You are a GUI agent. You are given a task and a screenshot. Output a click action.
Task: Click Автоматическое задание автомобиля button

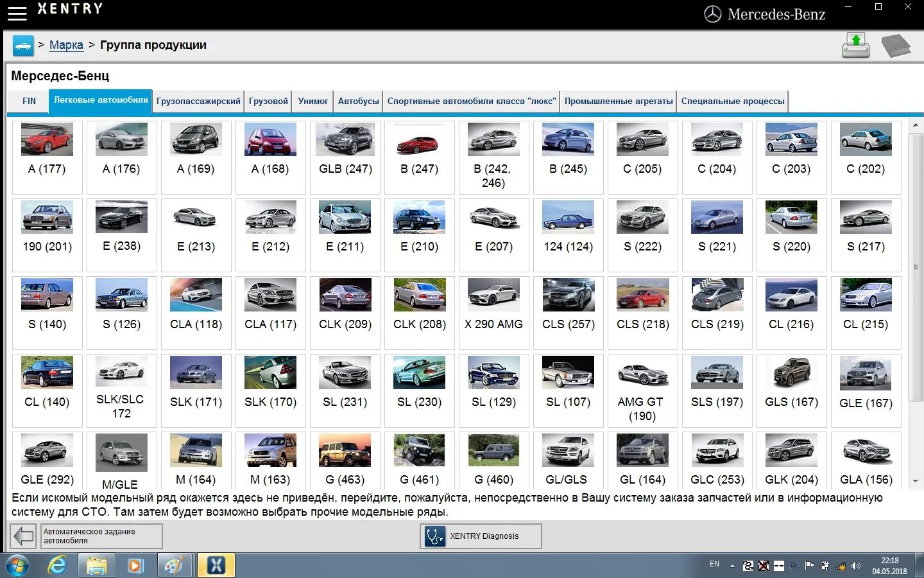101,536
